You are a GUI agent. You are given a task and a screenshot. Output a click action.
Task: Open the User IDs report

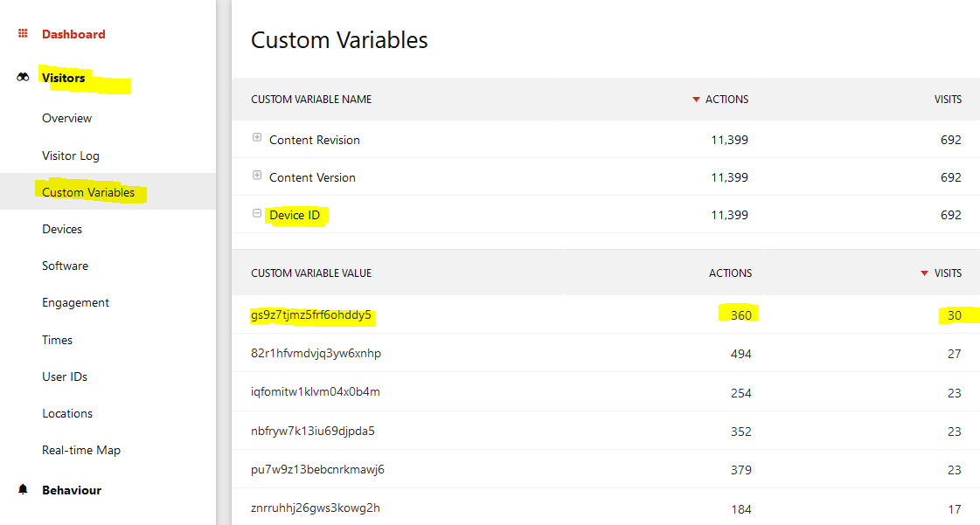65,377
